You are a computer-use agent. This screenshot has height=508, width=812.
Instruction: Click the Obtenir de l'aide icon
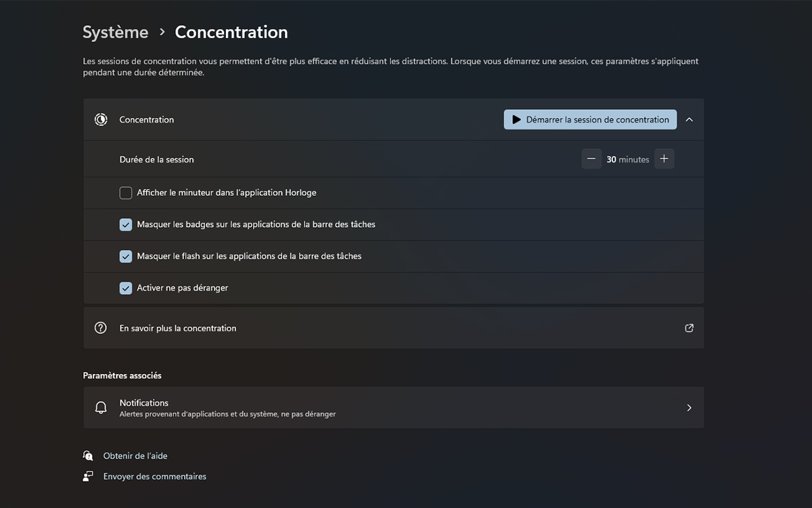click(88, 456)
